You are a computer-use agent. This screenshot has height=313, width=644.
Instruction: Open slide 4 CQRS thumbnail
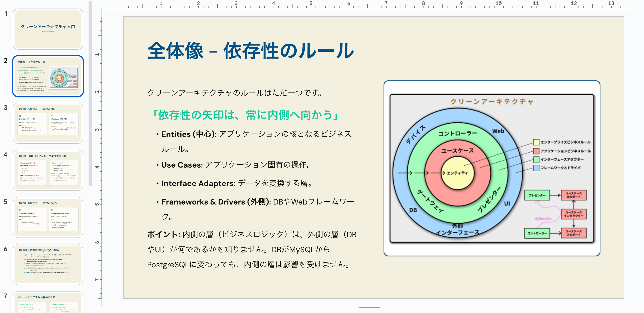(x=48, y=170)
